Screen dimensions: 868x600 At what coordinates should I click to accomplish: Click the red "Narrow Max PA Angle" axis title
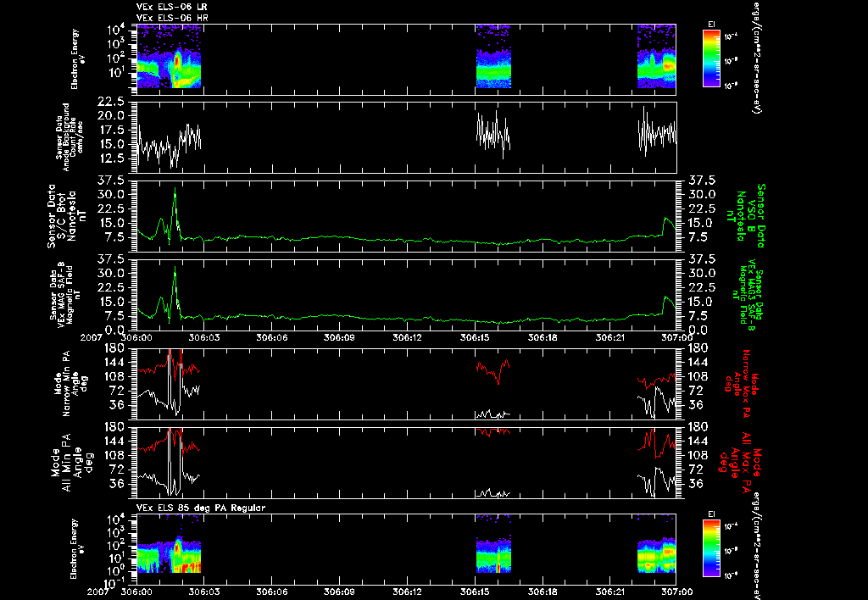tap(742, 384)
